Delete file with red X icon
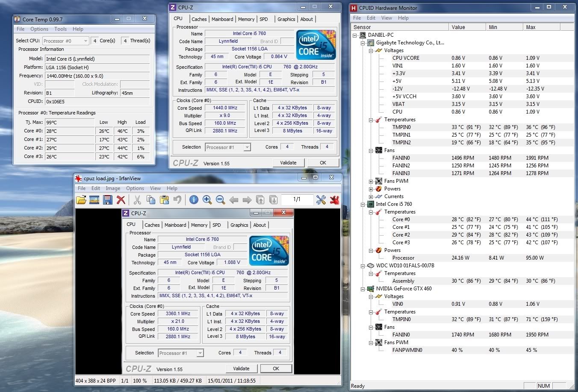578x392 pixels. click(x=121, y=199)
